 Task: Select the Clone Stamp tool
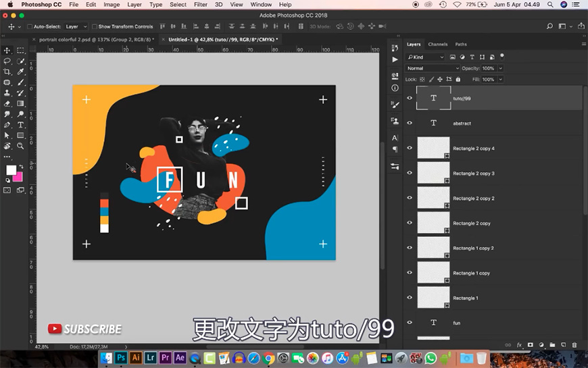7,93
